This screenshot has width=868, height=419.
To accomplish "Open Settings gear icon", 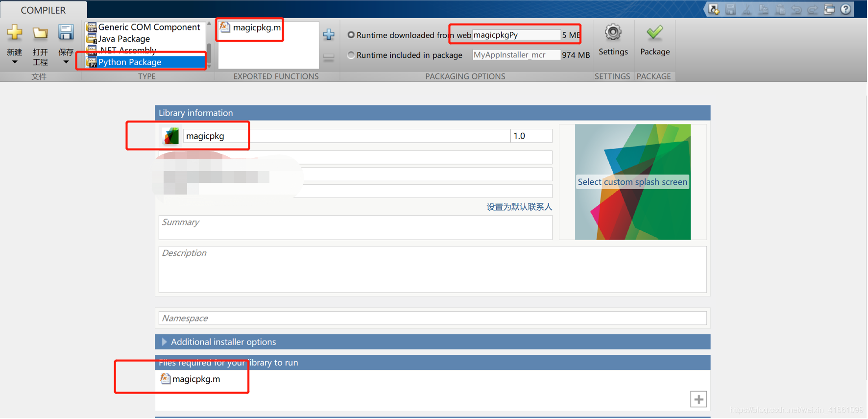I will coord(613,33).
